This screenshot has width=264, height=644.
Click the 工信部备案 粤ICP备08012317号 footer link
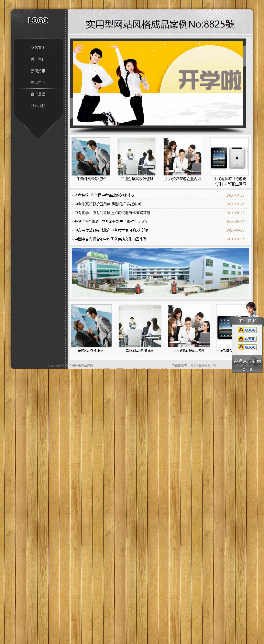[194, 365]
